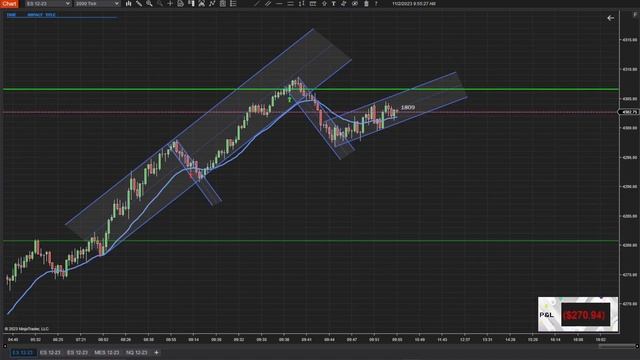Open the Indicators toolbar icon
The width and height of the screenshot is (640, 360).
click(202, 4)
